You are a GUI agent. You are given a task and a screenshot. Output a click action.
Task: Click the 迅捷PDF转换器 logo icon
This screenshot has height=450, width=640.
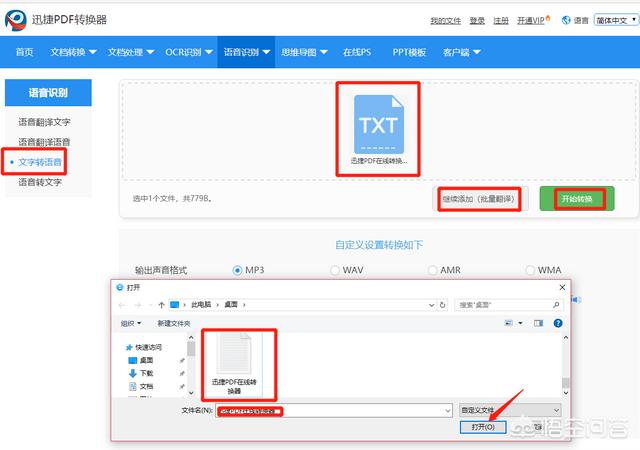[16, 20]
